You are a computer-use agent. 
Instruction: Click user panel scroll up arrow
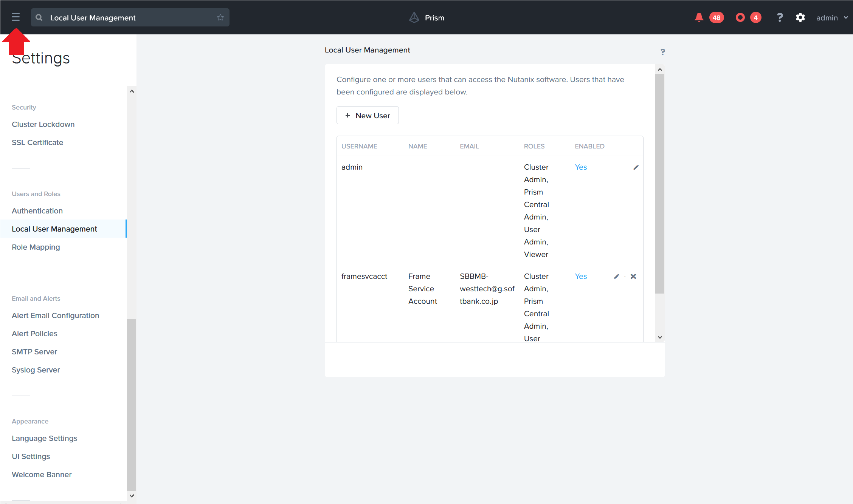click(660, 70)
